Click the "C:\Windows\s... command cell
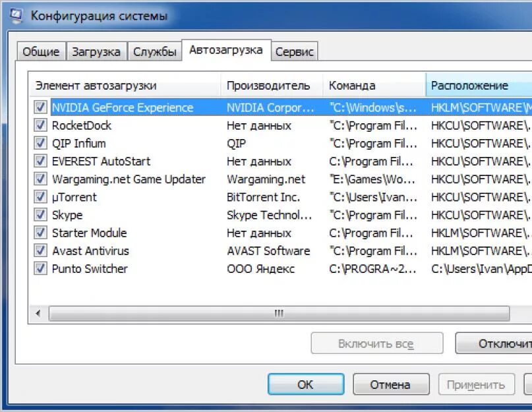 coord(372,107)
